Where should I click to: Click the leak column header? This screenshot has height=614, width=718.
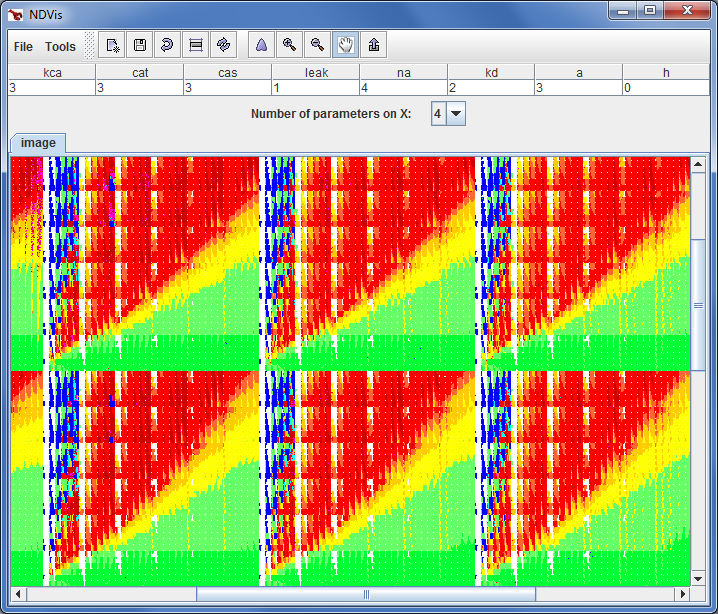pos(316,72)
